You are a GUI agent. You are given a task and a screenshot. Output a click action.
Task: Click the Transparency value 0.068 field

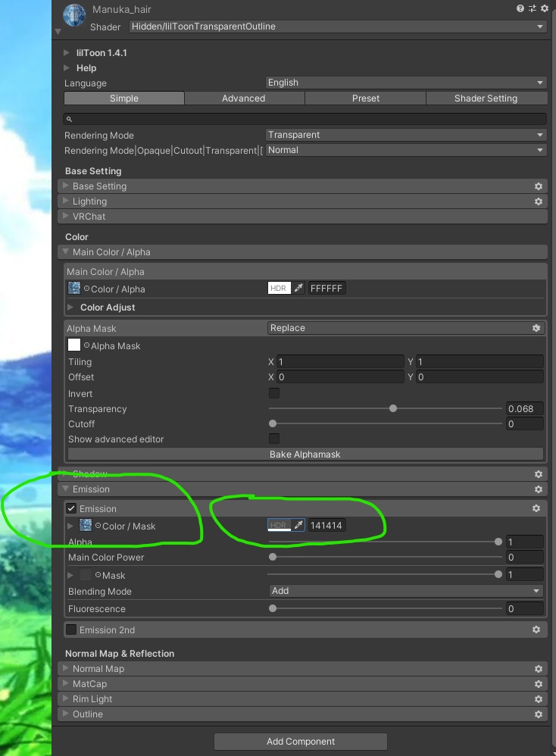coord(525,409)
